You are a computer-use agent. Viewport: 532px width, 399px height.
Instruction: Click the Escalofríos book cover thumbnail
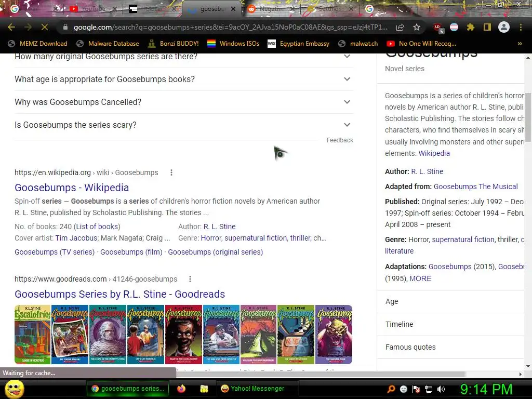coord(33,335)
